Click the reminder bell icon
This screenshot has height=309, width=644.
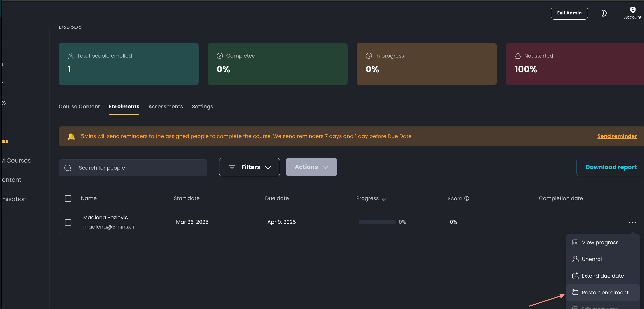coord(71,136)
